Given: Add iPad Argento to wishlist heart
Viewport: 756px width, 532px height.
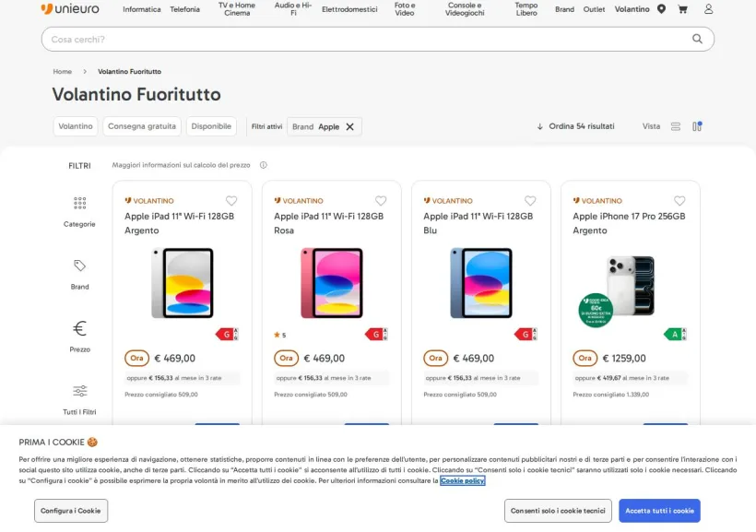Looking at the screenshot, I should [231, 201].
